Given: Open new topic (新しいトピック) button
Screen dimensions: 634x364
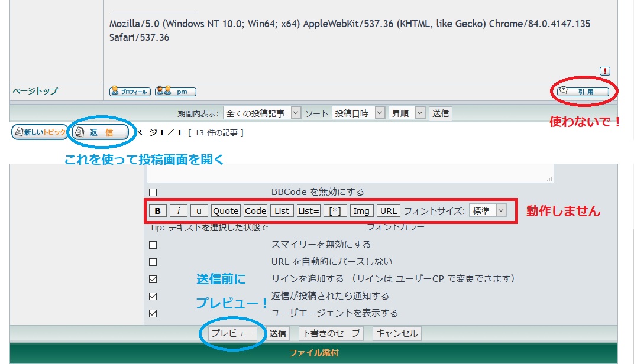Looking at the screenshot, I should pos(39,132).
